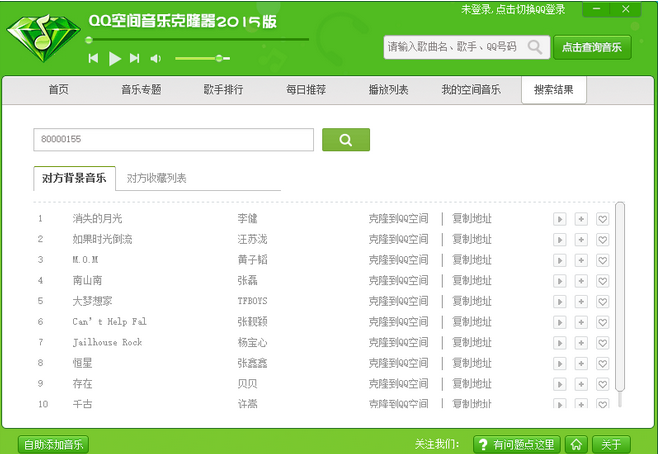Open the 每日推荐 tab
The width and height of the screenshot is (659, 454).
pyautogui.click(x=306, y=90)
